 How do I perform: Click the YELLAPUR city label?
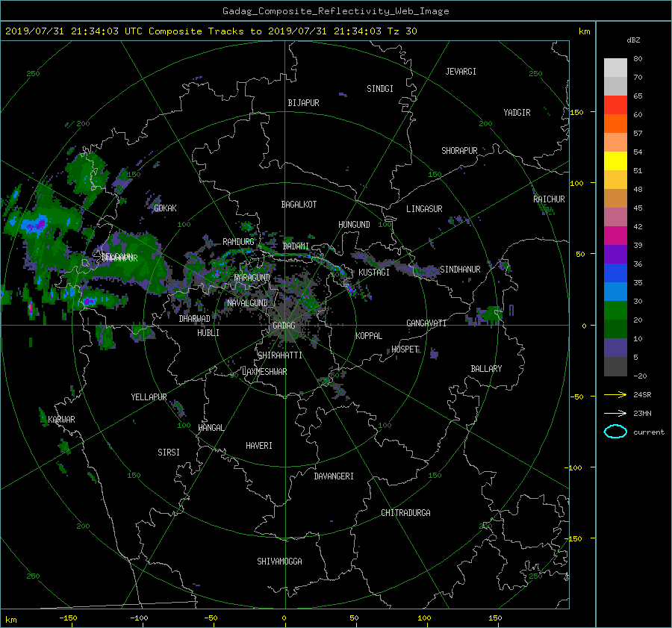point(149,397)
